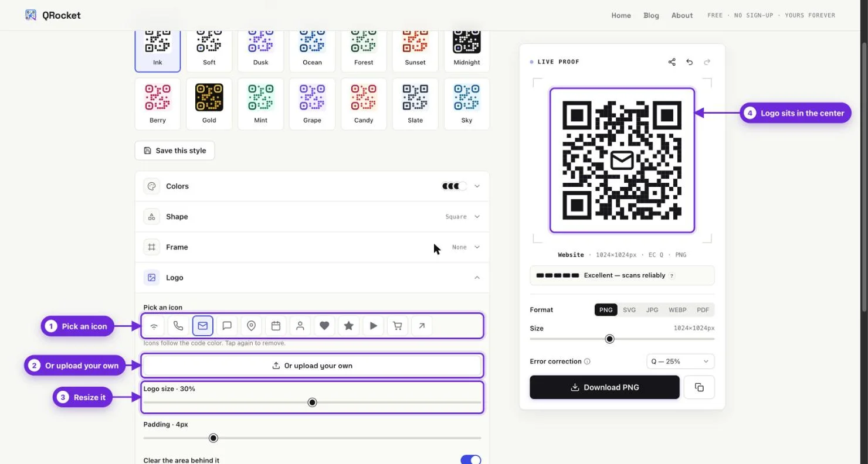868x464 pixels.
Task: Expand the Colors section
Action: coord(312,186)
